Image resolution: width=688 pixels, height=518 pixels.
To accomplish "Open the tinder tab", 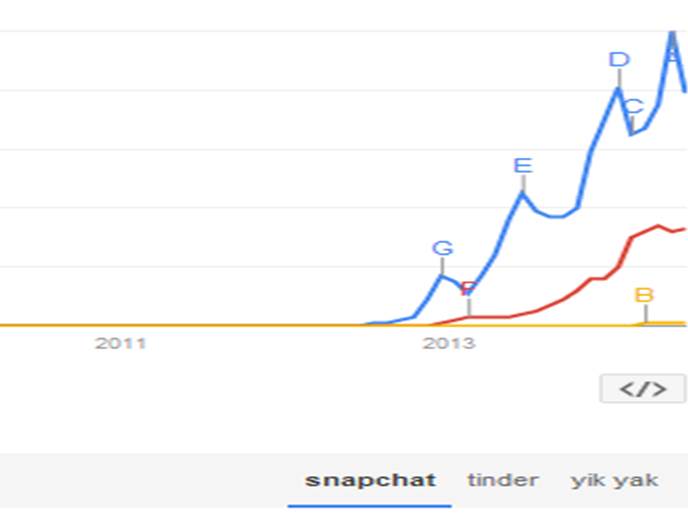I will click(502, 480).
